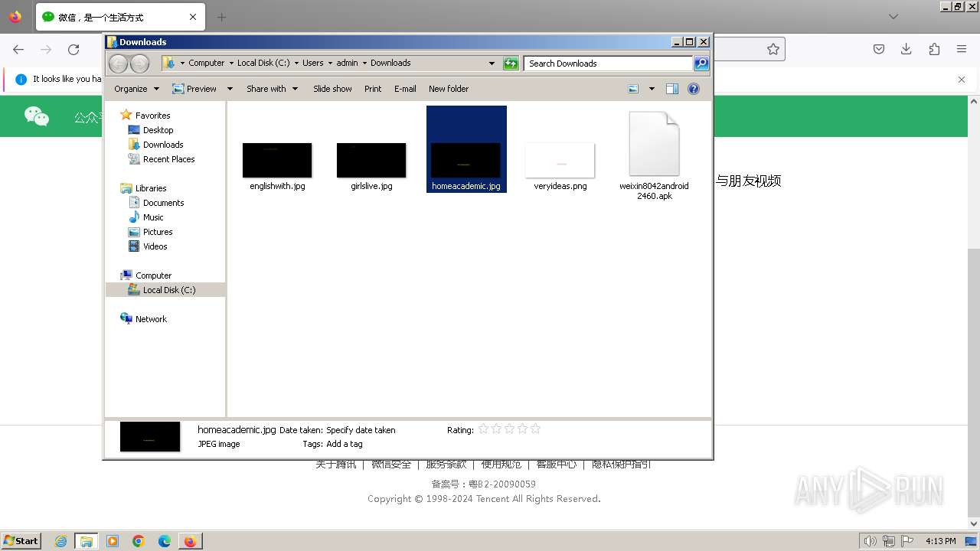Open Microsoft Edge from taskbar
The image size is (980, 551).
pyautogui.click(x=165, y=541)
